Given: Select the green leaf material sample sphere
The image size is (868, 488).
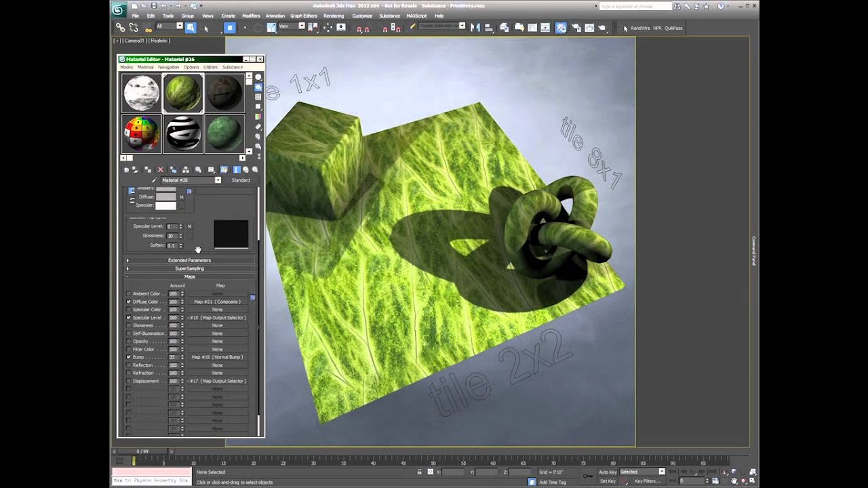Looking at the screenshot, I should pos(183,93).
